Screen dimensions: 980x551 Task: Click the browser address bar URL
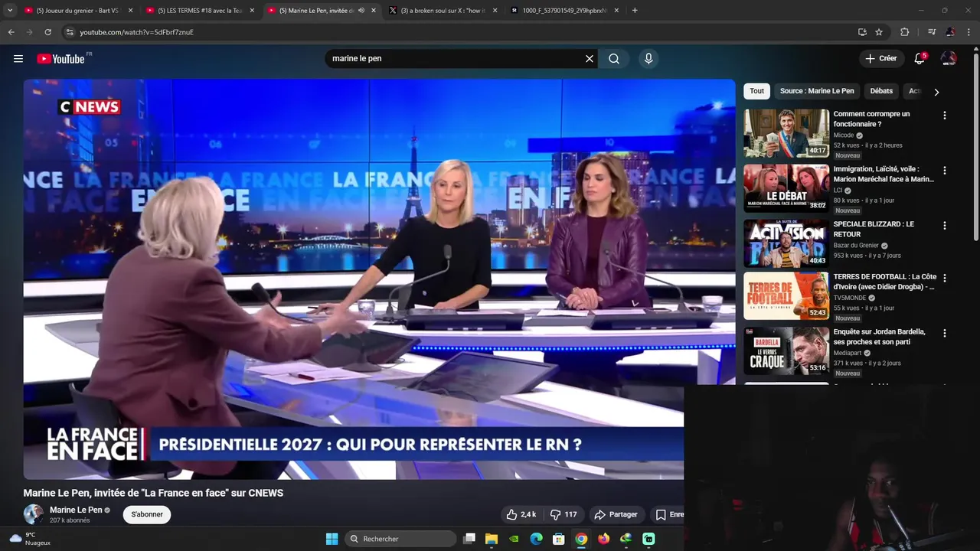coord(136,32)
